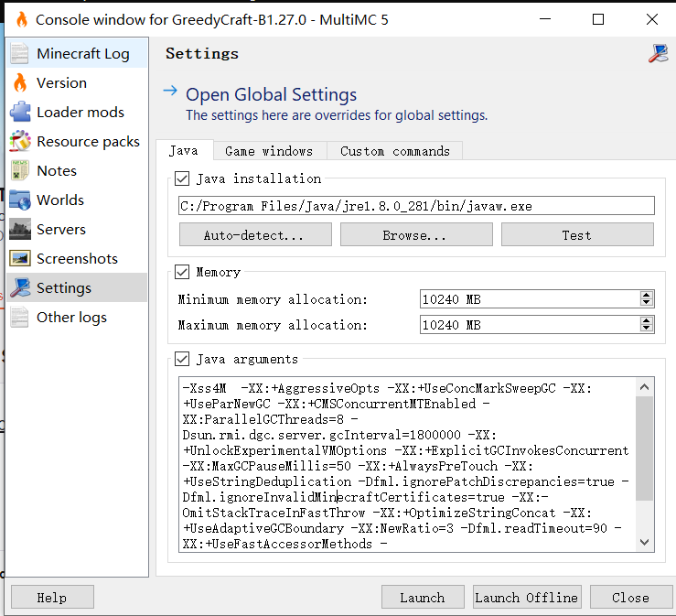Click the Version flame icon
This screenshot has width=676, height=616.
point(20,82)
